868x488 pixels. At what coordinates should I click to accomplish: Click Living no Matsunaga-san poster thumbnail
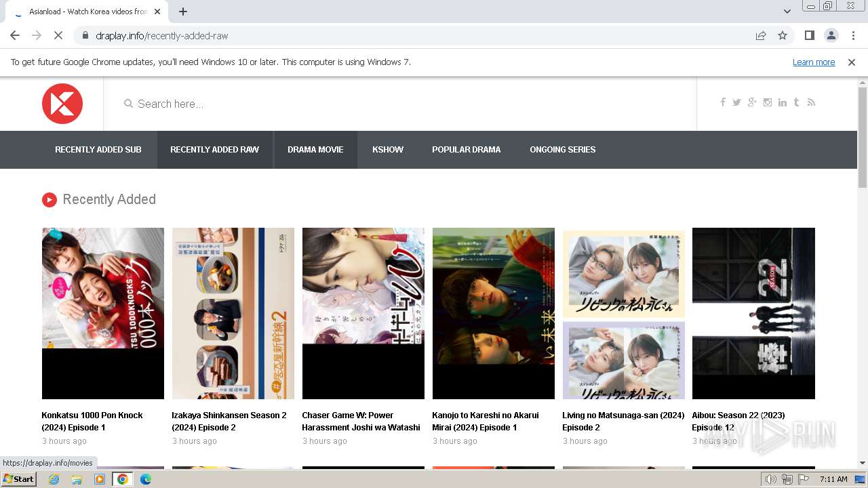[624, 313]
